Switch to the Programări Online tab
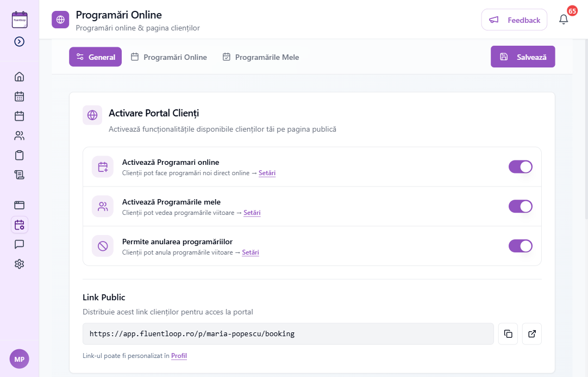Viewport: 588px width, 377px height. (x=169, y=57)
